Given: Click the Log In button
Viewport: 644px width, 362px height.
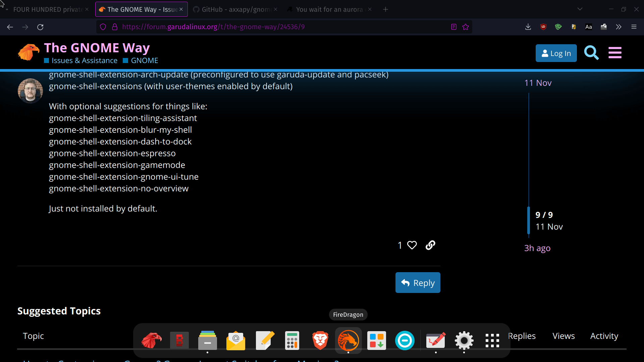Looking at the screenshot, I should tap(556, 53).
